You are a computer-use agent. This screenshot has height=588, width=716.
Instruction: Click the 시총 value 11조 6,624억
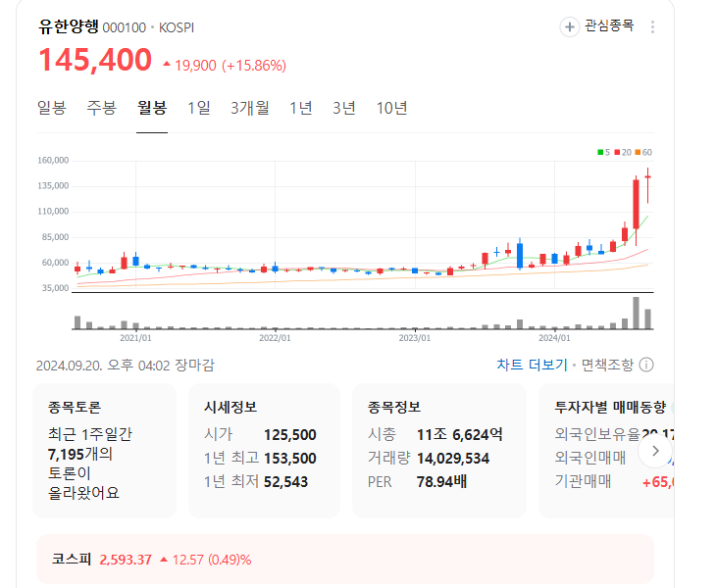click(459, 435)
